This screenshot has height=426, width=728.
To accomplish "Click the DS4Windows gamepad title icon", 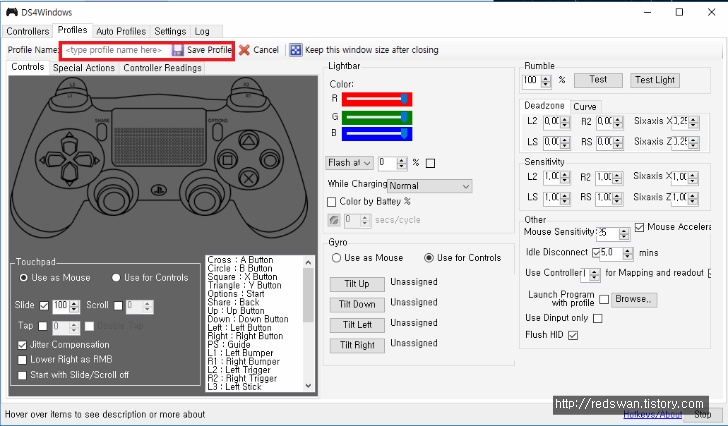I will click(x=12, y=12).
